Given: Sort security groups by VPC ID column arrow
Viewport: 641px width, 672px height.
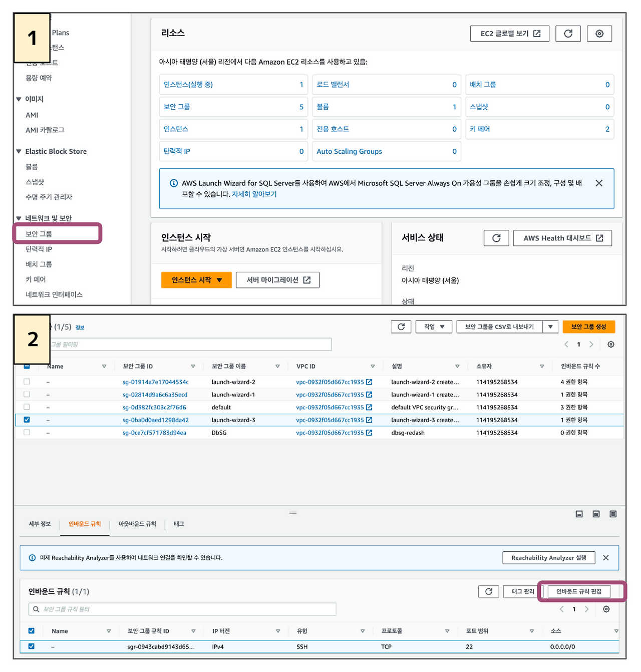Looking at the screenshot, I should click(x=373, y=367).
